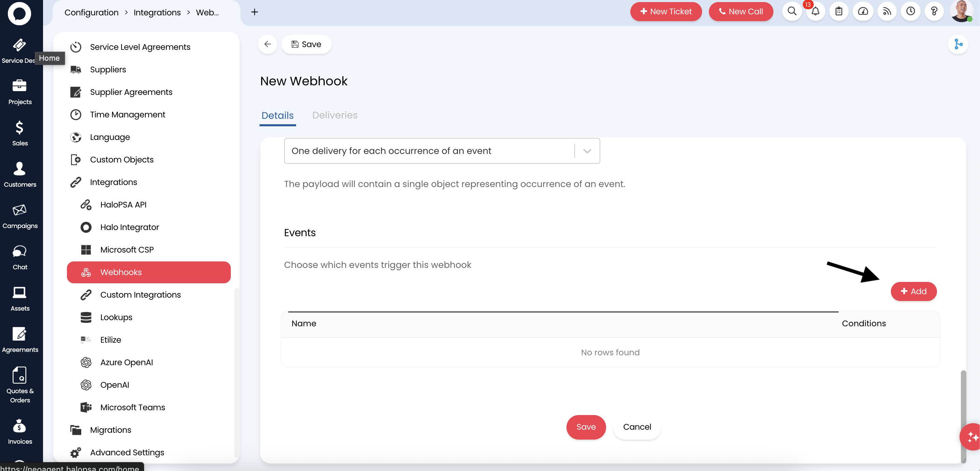This screenshot has width=980, height=471.
Task: Open the Webhooks section icon in sidebar
Action: 86,272
